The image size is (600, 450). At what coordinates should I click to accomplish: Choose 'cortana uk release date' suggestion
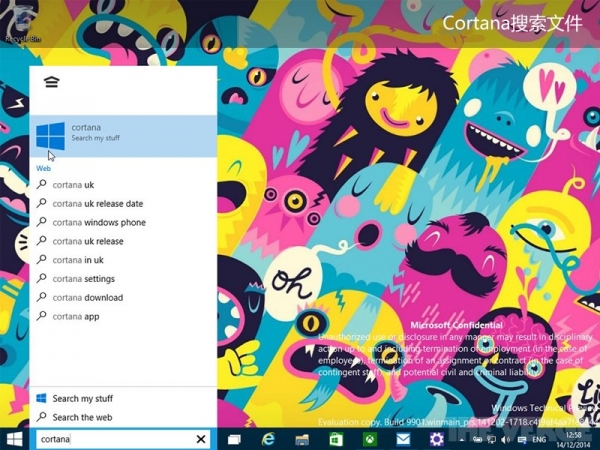[123, 204]
